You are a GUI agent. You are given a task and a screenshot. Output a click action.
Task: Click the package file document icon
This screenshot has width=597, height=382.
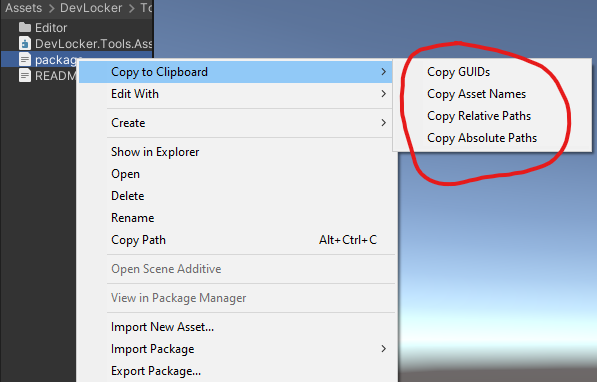[25, 59]
